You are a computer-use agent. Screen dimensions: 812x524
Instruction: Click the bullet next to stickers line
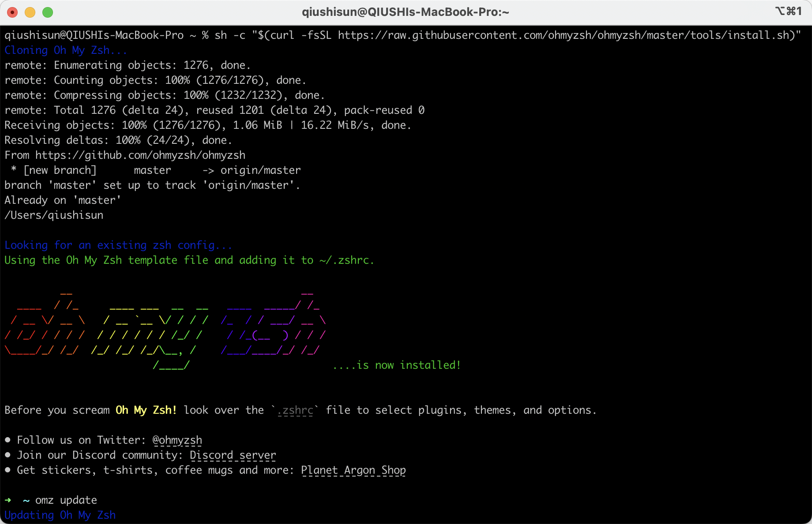7,470
